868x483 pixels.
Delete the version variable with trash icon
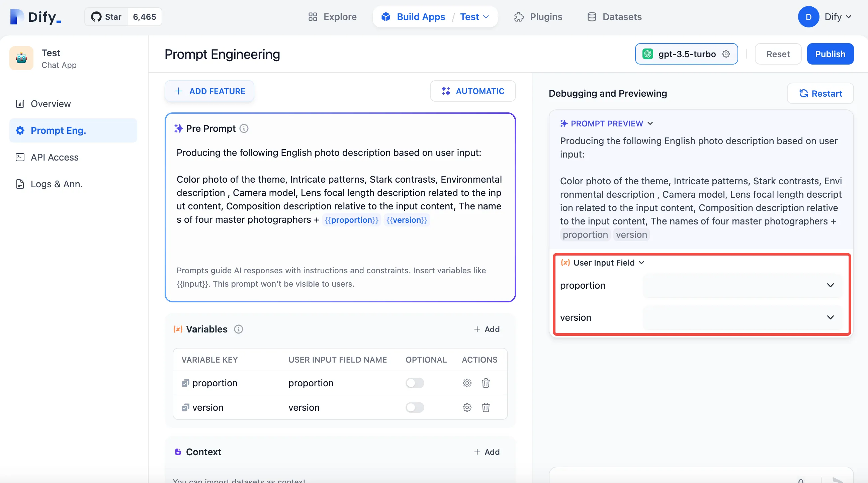[486, 407]
